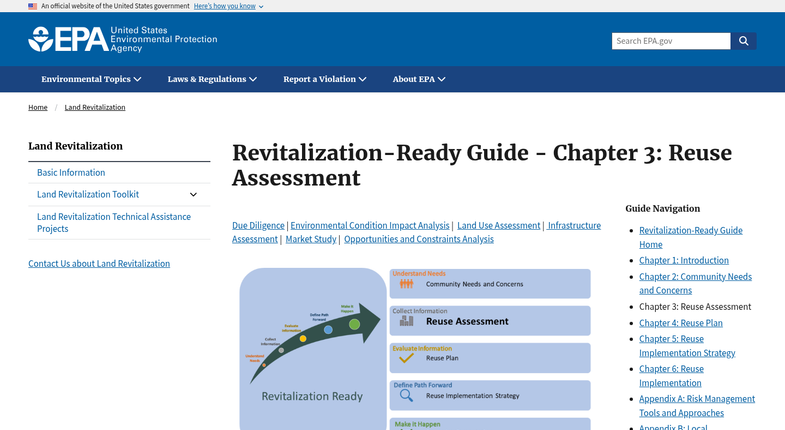Open the Environmental Topics menu
The image size is (785, 430).
91,79
